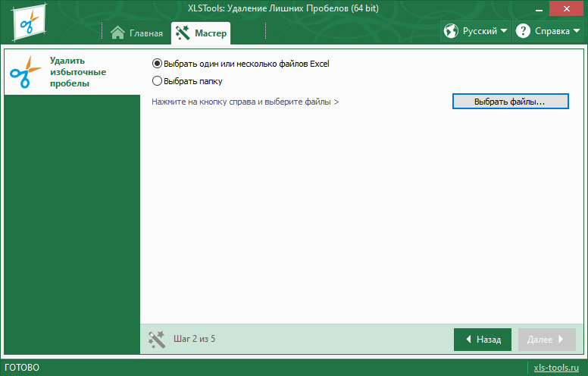The height and width of the screenshot is (376, 588).
Task: Switch to the Мастер wizard tab
Action: click(x=201, y=33)
